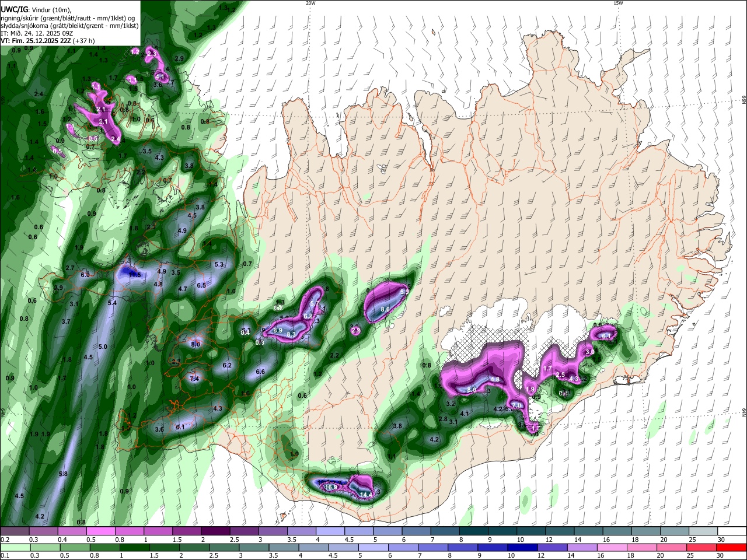Image resolution: width=747 pixels, height=560 pixels.
Task: Click the 7.4 precipitation value on the map
Action: 195,379
